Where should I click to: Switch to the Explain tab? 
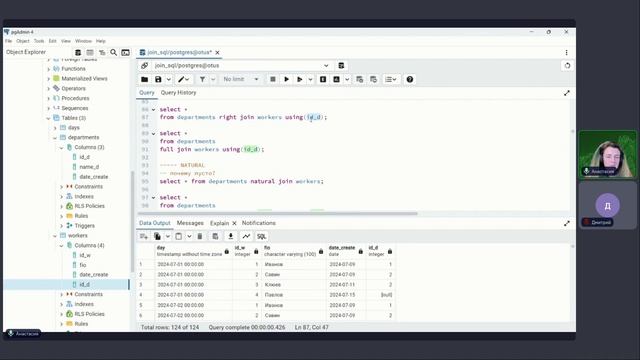219,223
